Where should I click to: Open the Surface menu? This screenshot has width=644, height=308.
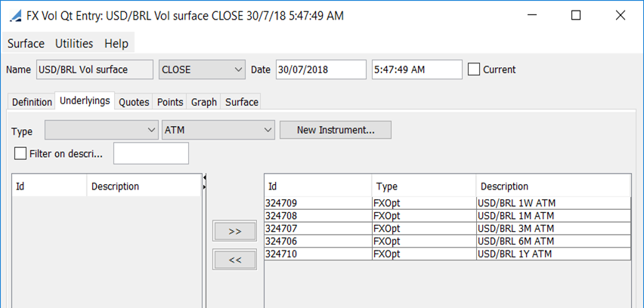26,44
